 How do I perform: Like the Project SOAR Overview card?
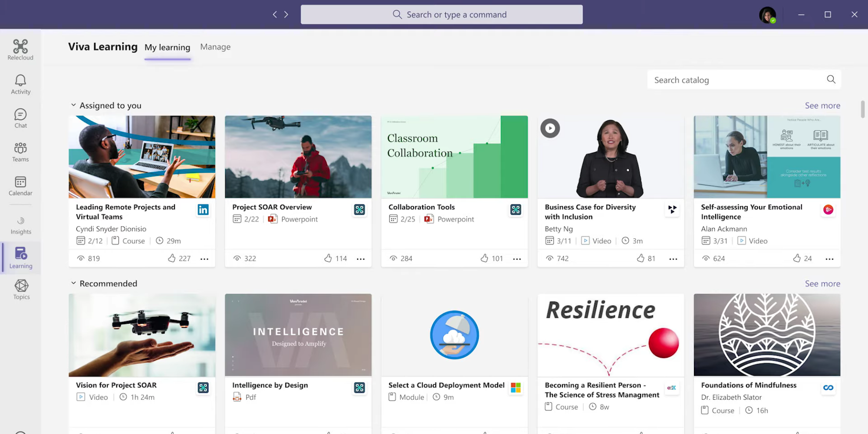point(328,258)
